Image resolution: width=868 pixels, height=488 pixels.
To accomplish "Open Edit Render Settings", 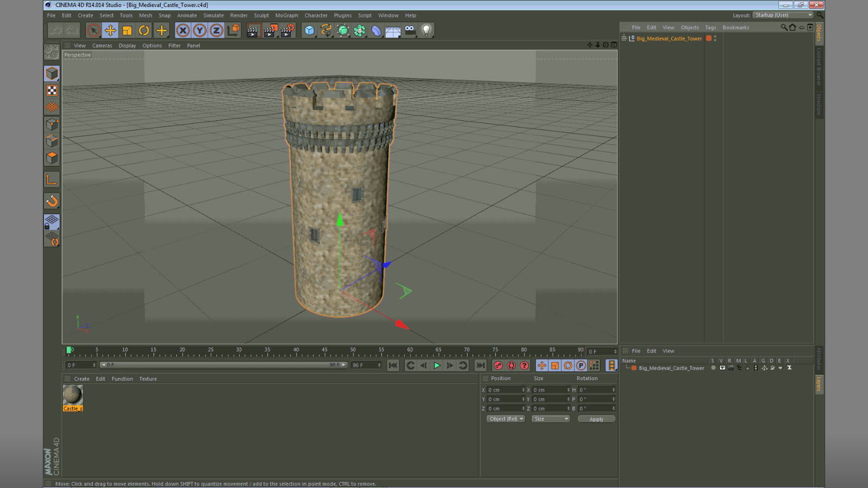I will [287, 30].
